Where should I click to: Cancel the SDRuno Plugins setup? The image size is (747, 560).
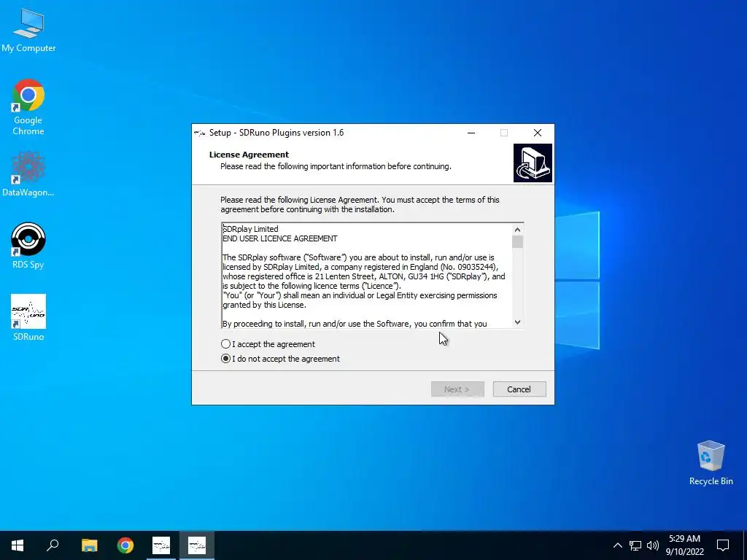(x=519, y=389)
